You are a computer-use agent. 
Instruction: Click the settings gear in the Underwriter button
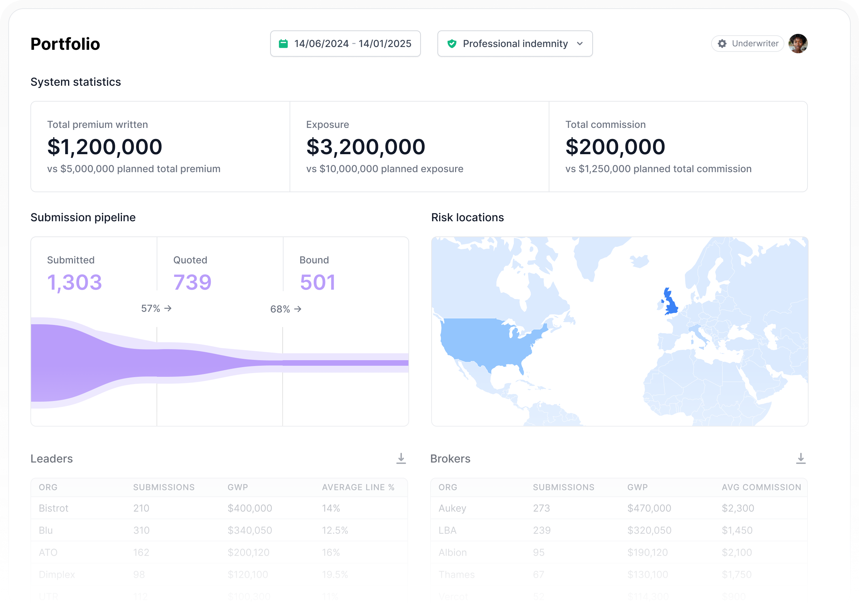pos(723,44)
